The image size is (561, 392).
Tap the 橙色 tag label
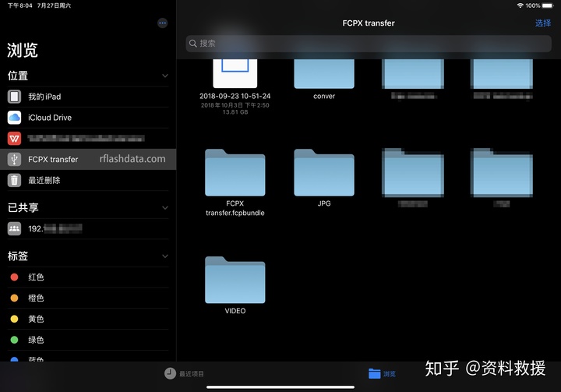(x=36, y=298)
